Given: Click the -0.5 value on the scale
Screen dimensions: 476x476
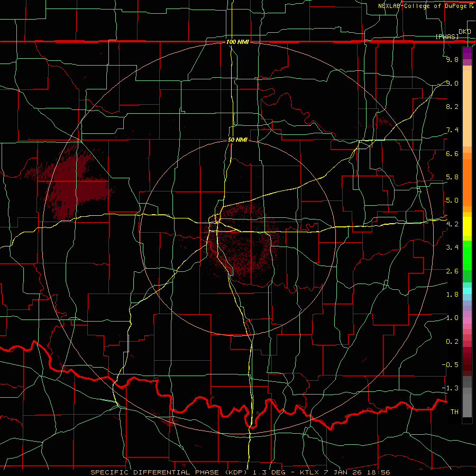Looking at the screenshot, I should (450, 365).
